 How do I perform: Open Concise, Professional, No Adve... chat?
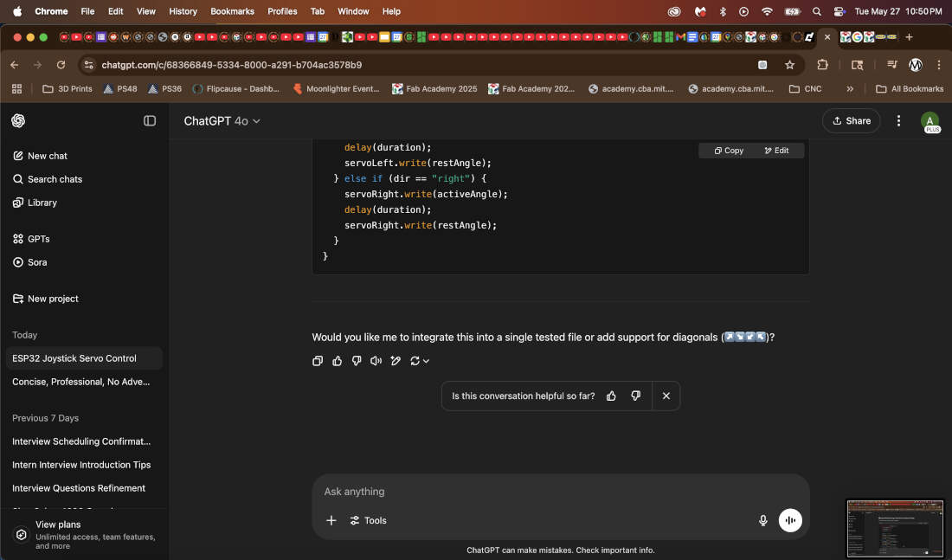84,382
